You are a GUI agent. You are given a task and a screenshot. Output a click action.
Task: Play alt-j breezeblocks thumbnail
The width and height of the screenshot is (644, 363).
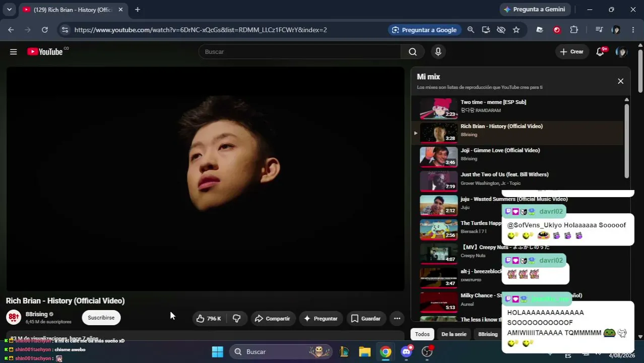(x=438, y=277)
